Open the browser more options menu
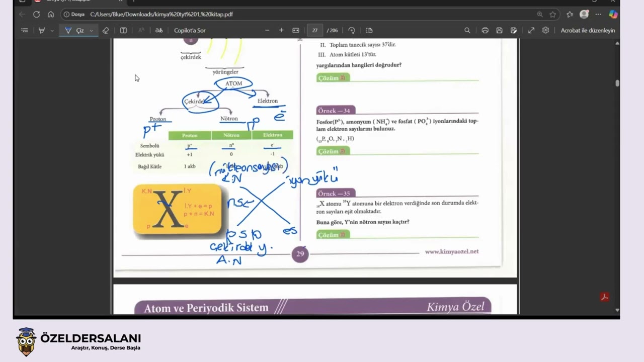 (x=598, y=14)
